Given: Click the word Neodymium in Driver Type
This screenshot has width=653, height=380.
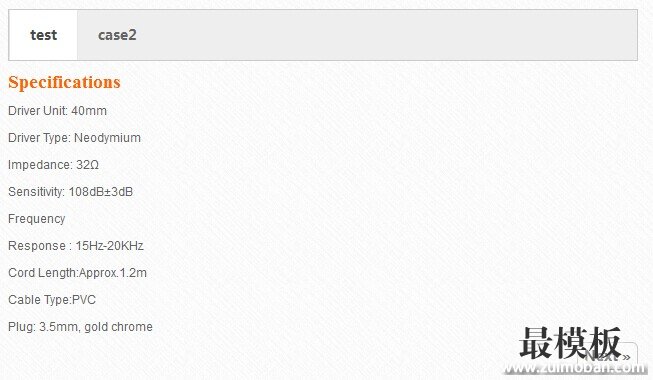Looking at the screenshot, I should (x=107, y=138).
